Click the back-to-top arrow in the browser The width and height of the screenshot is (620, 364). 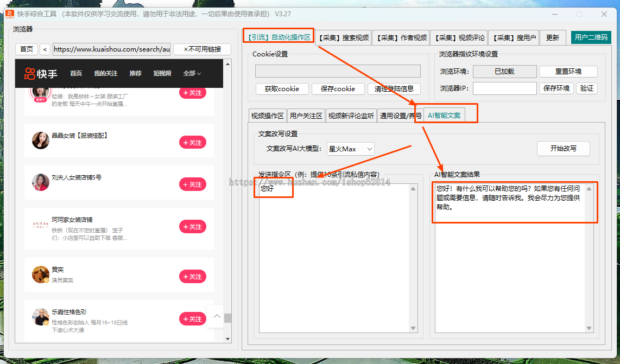tap(217, 316)
